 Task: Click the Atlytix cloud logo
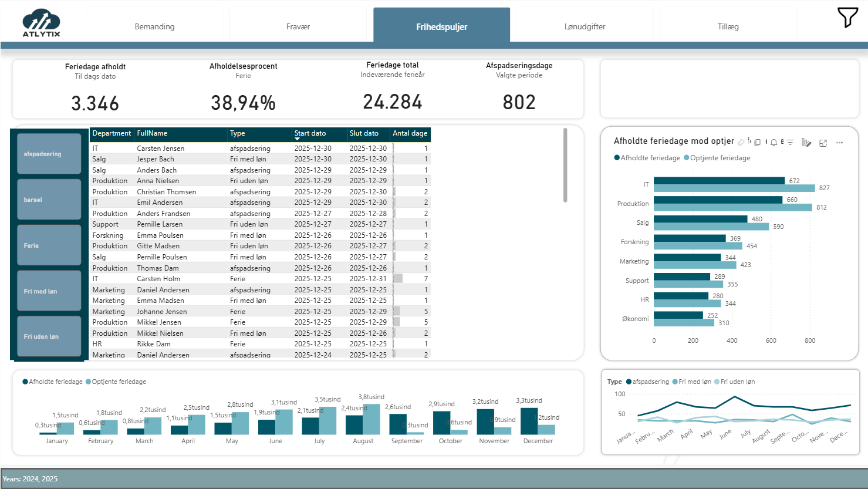click(41, 23)
